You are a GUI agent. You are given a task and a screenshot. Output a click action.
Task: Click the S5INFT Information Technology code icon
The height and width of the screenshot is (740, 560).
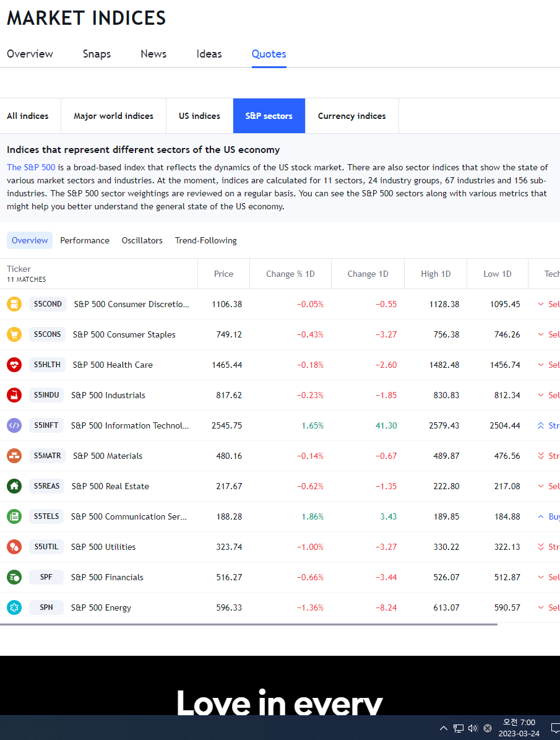[14, 425]
